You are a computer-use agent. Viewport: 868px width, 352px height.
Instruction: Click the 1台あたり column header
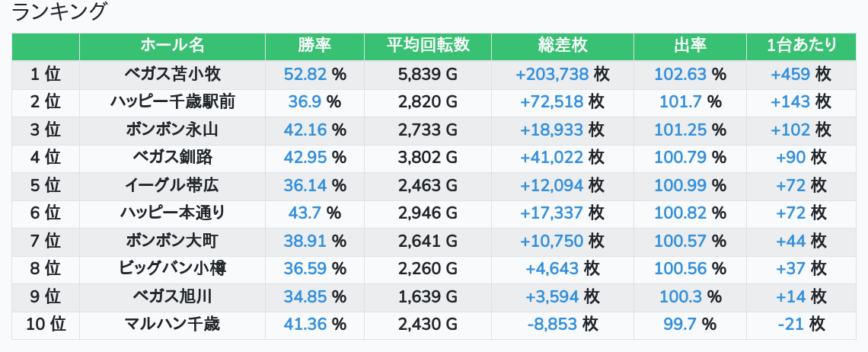[801, 46]
